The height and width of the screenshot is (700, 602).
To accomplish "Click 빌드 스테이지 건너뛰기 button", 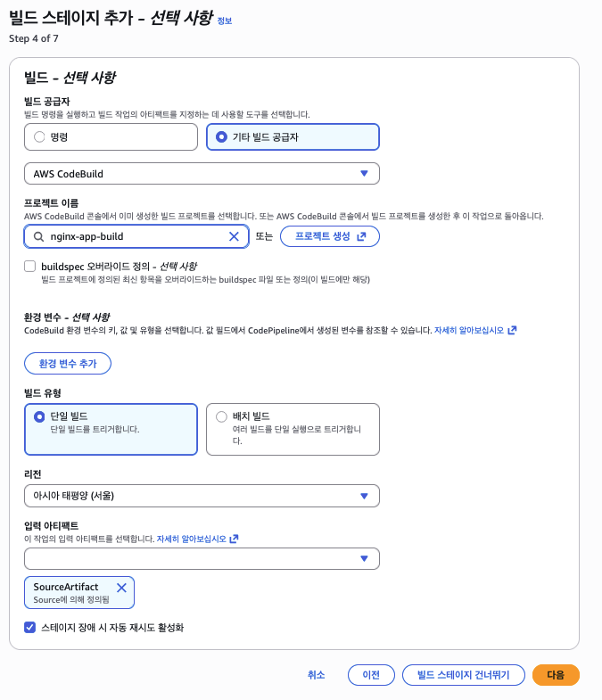I will 463,675.
